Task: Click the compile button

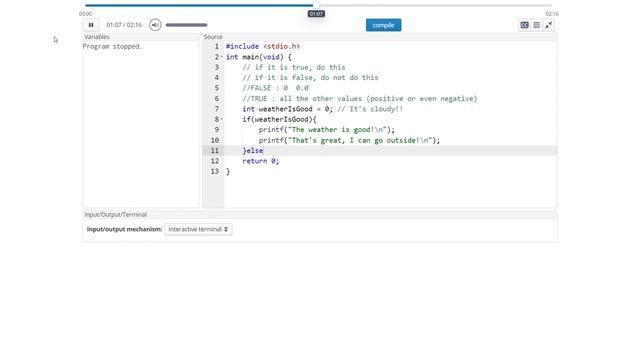Action: [x=383, y=25]
